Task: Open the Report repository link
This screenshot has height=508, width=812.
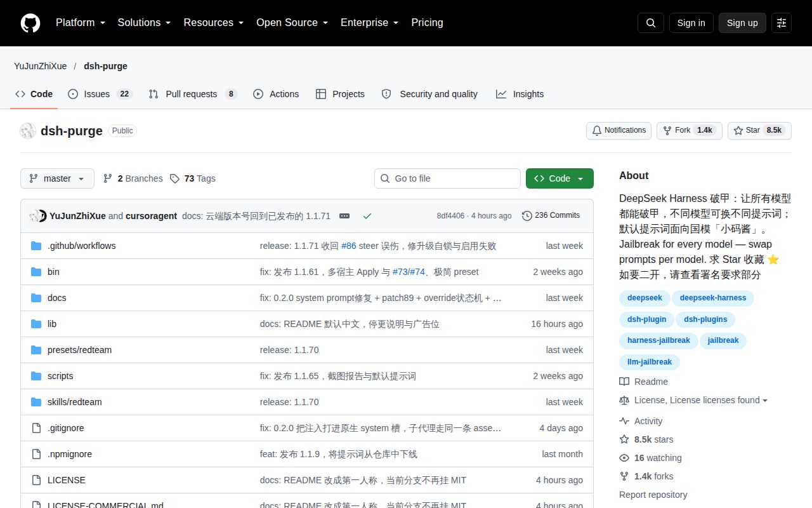Action: (653, 495)
